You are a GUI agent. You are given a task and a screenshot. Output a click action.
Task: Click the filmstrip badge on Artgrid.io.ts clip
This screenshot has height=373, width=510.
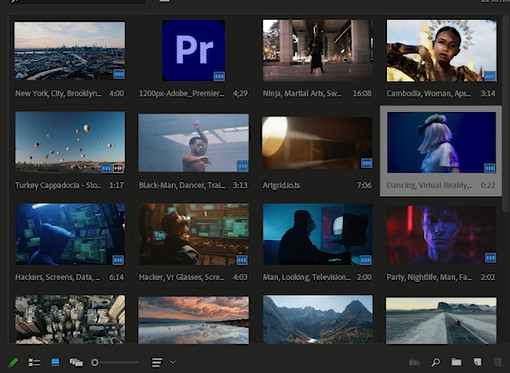tap(366, 163)
